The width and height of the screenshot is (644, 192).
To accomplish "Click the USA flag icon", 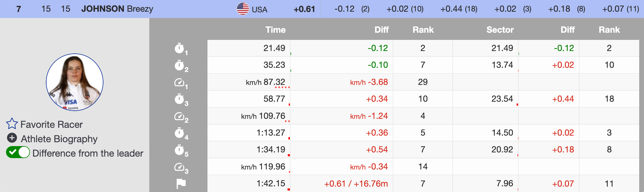I will tap(243, 9).
